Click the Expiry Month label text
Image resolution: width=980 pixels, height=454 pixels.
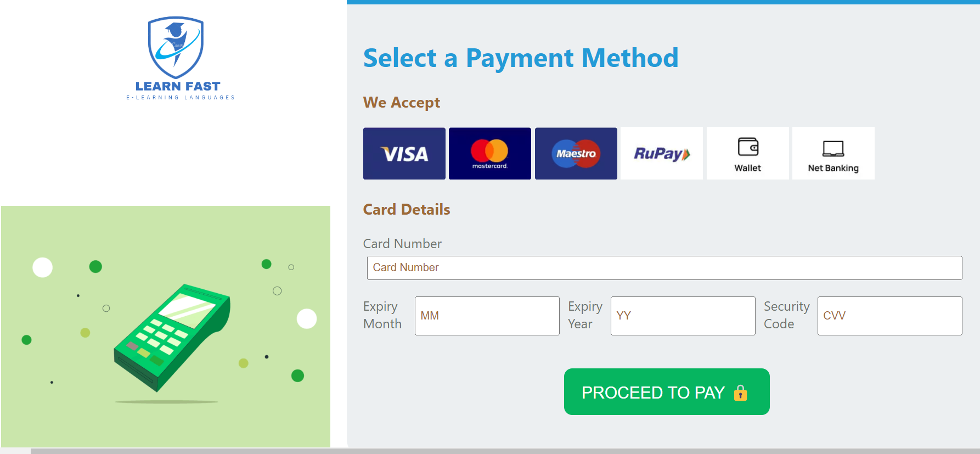382,315
